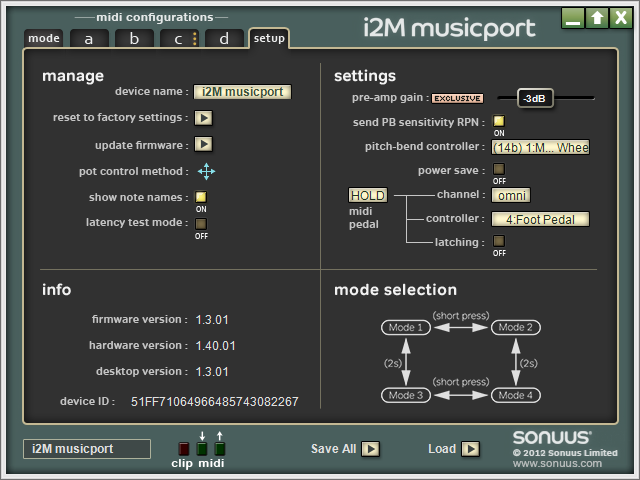Select the setup tab
Screen dimensions: 640x480
(269, 38)
